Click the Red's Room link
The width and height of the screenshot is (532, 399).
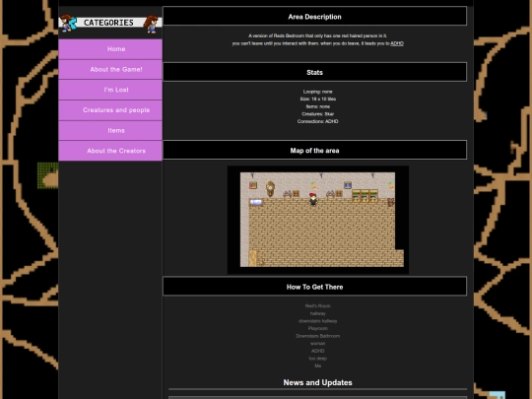318,306
